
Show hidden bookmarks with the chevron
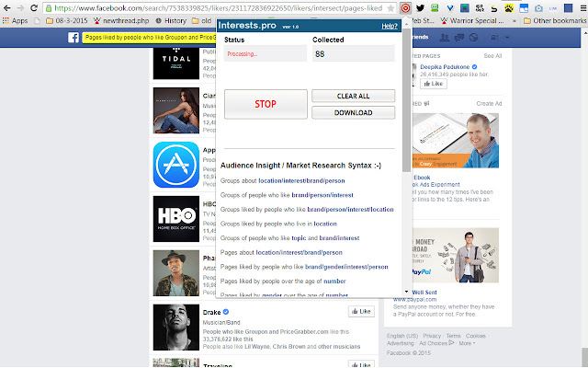pyautogui.click(x=514, y=20)
